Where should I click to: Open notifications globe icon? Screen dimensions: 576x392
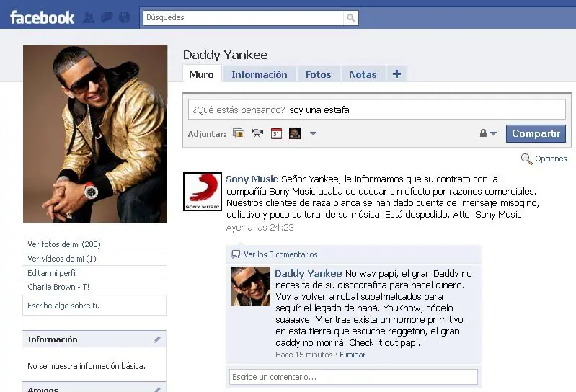click(125, 17)
